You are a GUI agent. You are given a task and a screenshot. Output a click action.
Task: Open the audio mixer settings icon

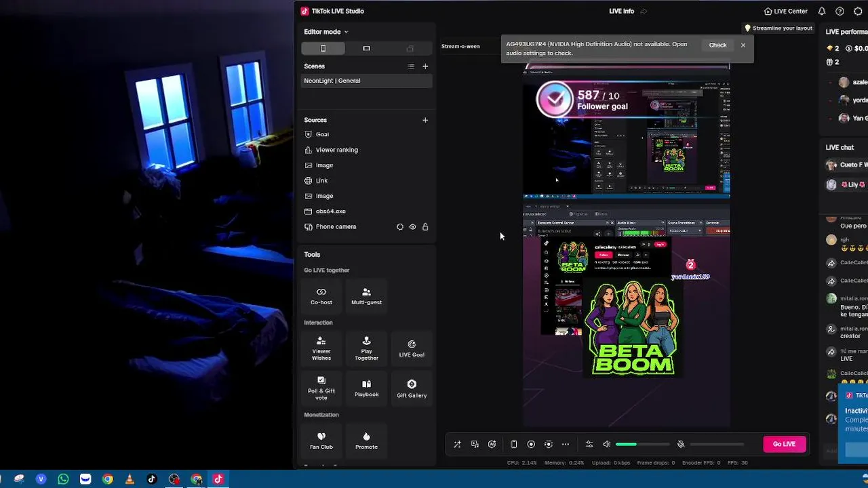tap(589, 445)
